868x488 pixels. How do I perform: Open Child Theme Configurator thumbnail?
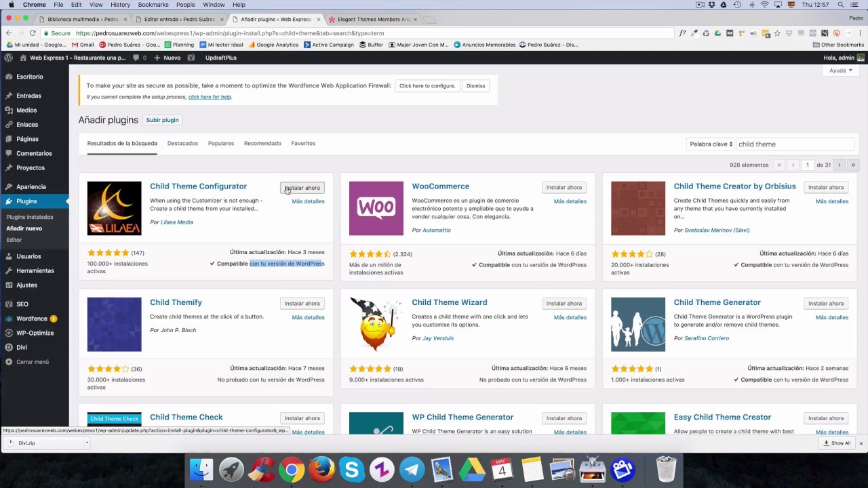coord(114,208)
